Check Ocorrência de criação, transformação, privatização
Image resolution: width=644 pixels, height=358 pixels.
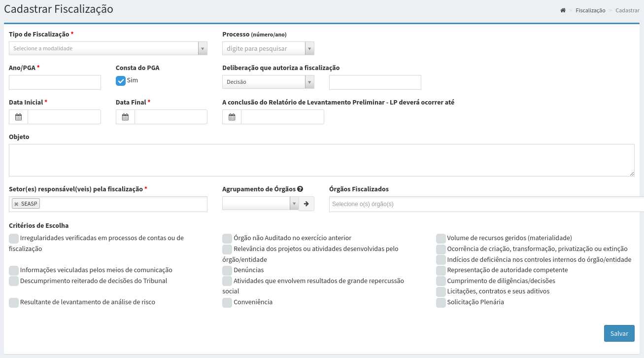(x=441, y=249)
